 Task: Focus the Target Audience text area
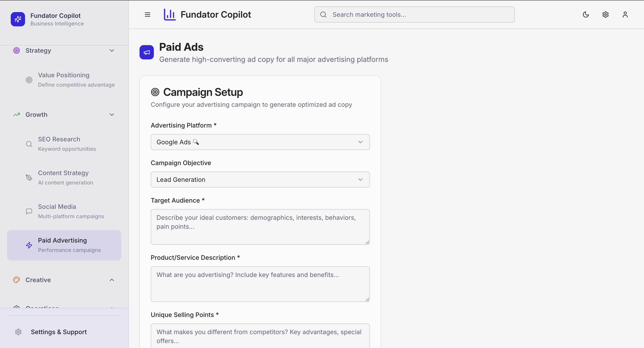point(260,227)
